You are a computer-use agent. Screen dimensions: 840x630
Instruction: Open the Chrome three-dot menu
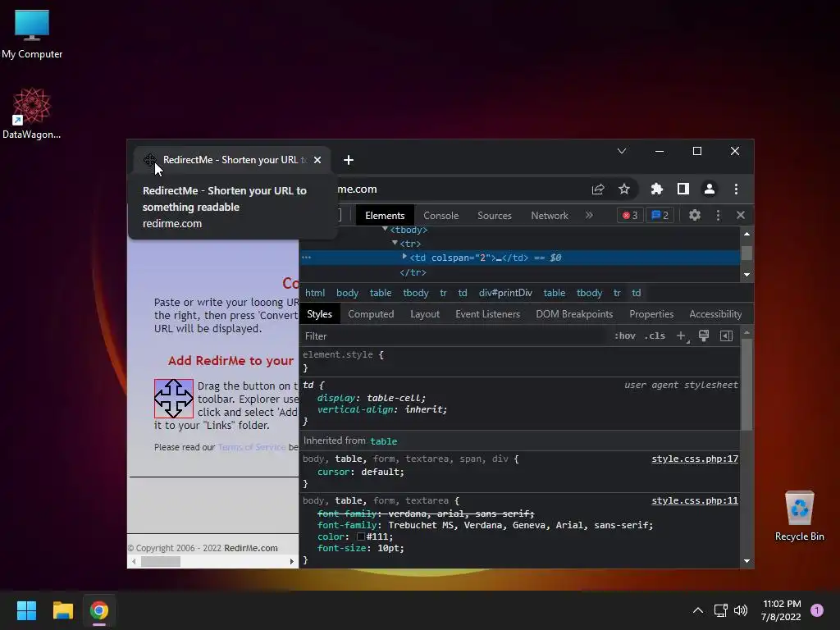point(736,189)
